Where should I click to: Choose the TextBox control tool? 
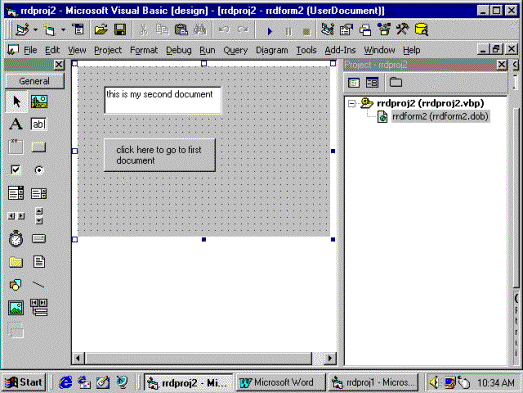[x=39, y=124]
